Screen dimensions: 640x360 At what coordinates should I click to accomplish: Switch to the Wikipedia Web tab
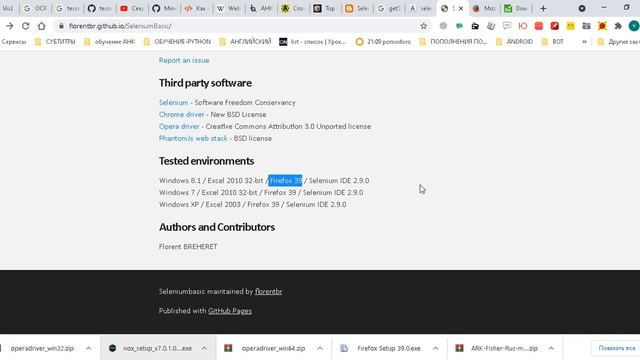(228, 8)
